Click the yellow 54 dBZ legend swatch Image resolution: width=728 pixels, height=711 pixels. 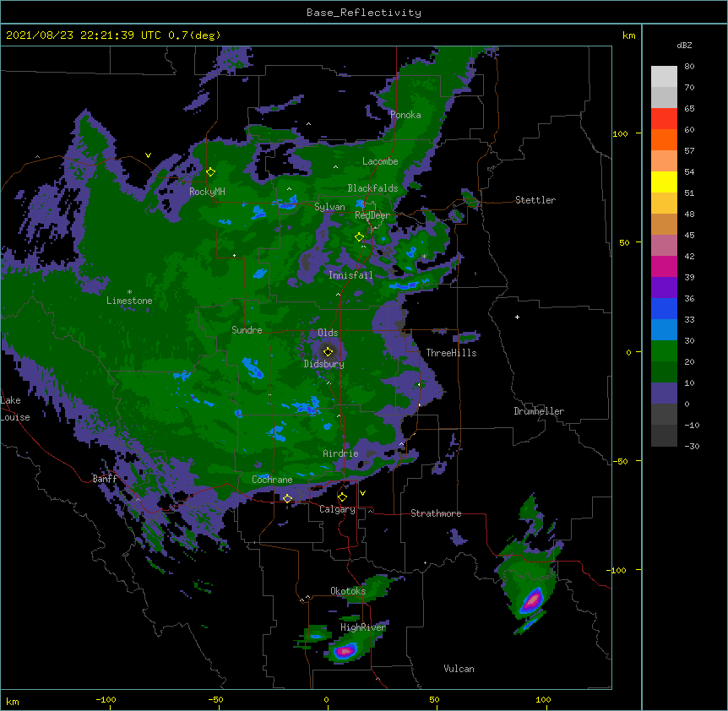pos(664,182)
